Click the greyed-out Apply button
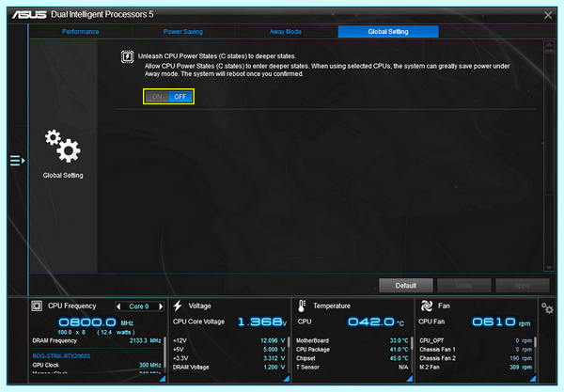564x392 pixels. (x=523, y=286)
